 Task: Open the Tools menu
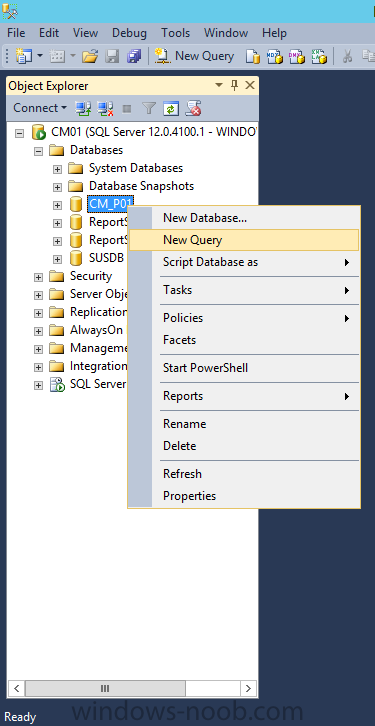click(x=175, y=33)
